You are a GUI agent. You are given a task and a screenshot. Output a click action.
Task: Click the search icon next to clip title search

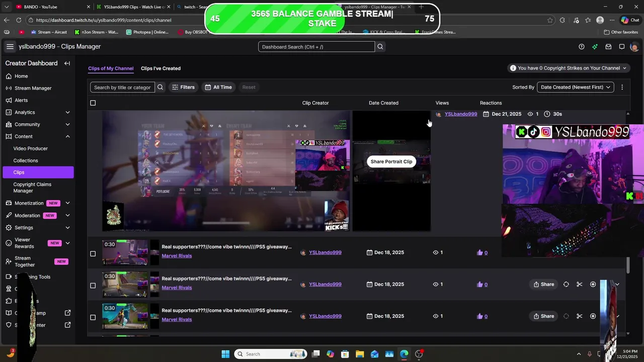pyautogui.click(x=160, y=87)
